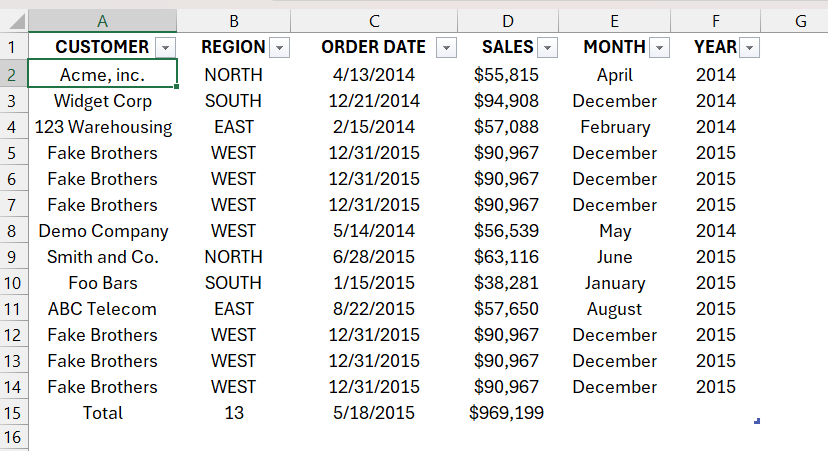Select the cell with month June
Image resolution: width=828 pixels, height=451 pixels.
(614, 257)
